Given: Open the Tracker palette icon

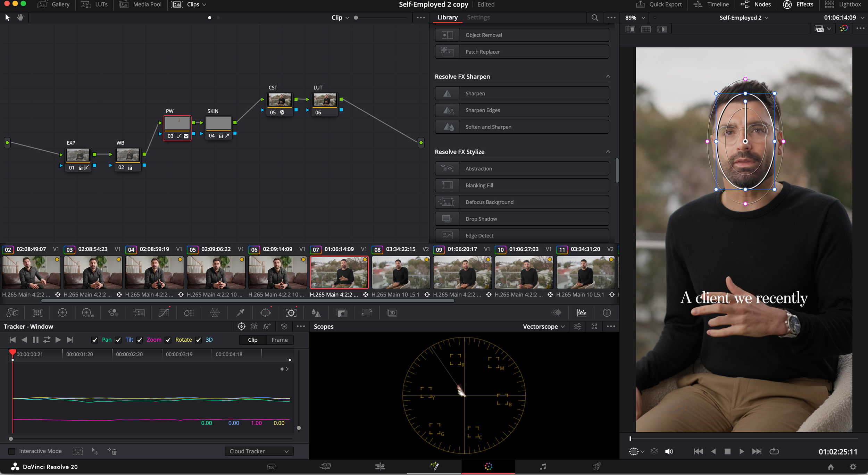Looking at the screenshot, I should [291, 313].
